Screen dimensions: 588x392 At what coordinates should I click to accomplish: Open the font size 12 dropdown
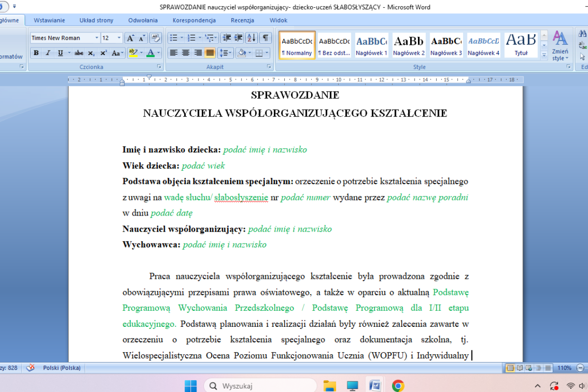tap(119, 38)
